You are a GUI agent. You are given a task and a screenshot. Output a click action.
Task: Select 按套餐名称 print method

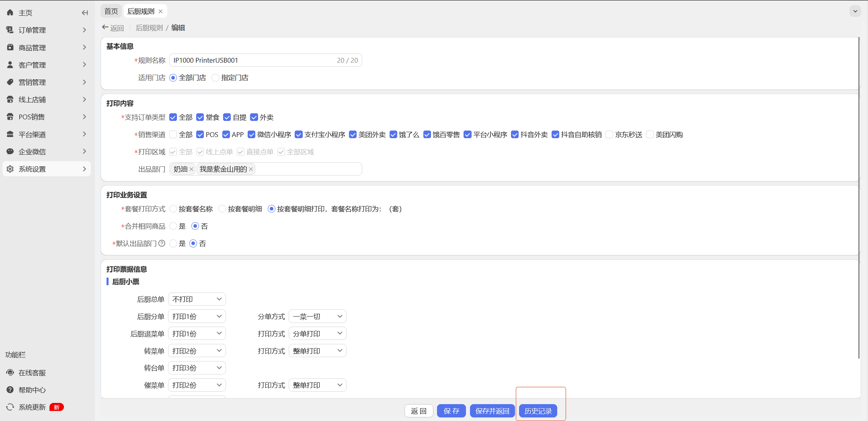(x=173, y=208)
